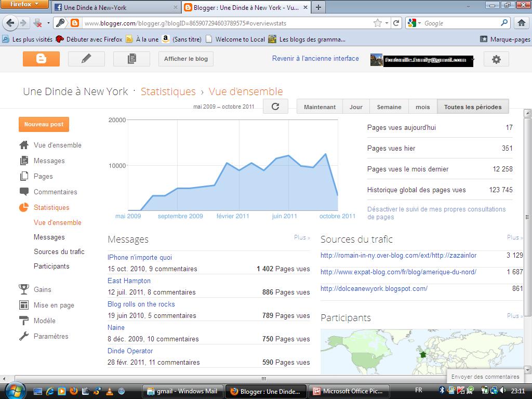Open the bookmark star dropdown arrow

(x=387, y=23)
